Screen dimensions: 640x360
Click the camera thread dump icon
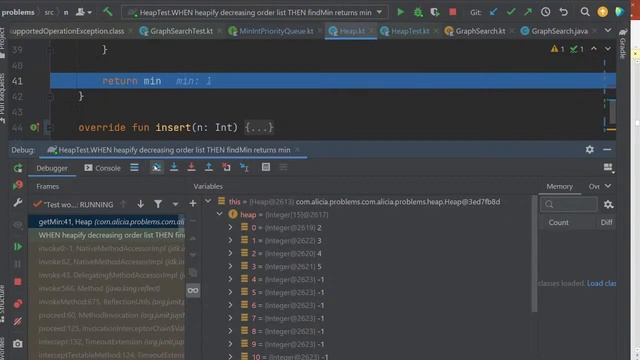pos(18,344)
